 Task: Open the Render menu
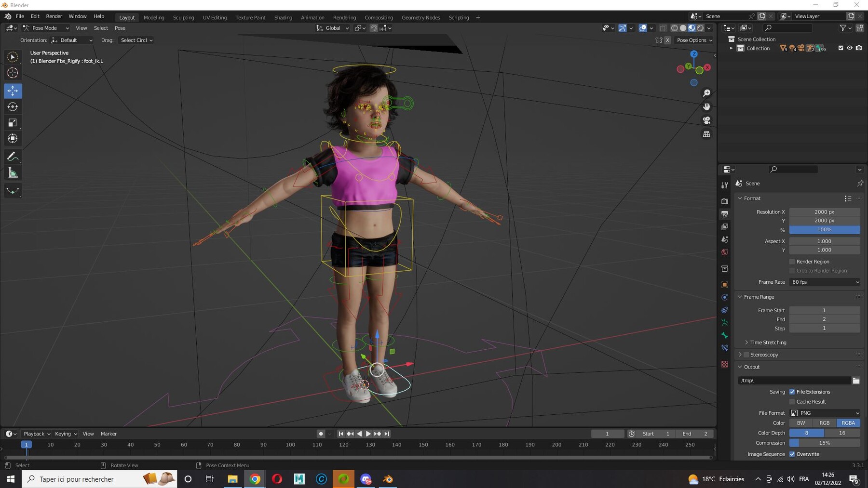[54, 16]
